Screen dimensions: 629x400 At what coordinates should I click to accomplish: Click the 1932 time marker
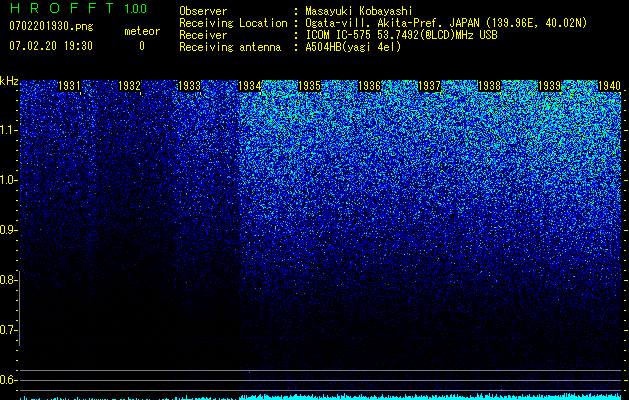click(x=130, y=86)
